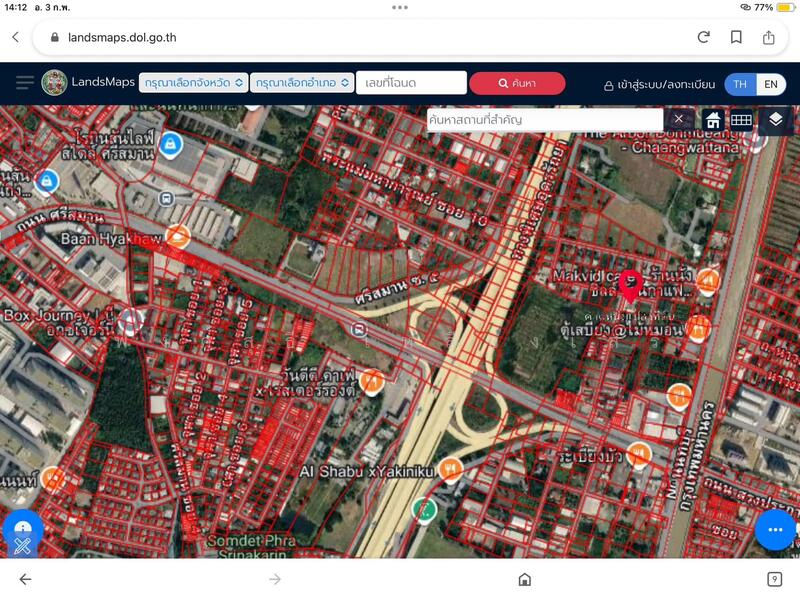This screenshot has height=600, width=800.
Task: Clear the place search with X icon
Action: (x=679, y=119)
